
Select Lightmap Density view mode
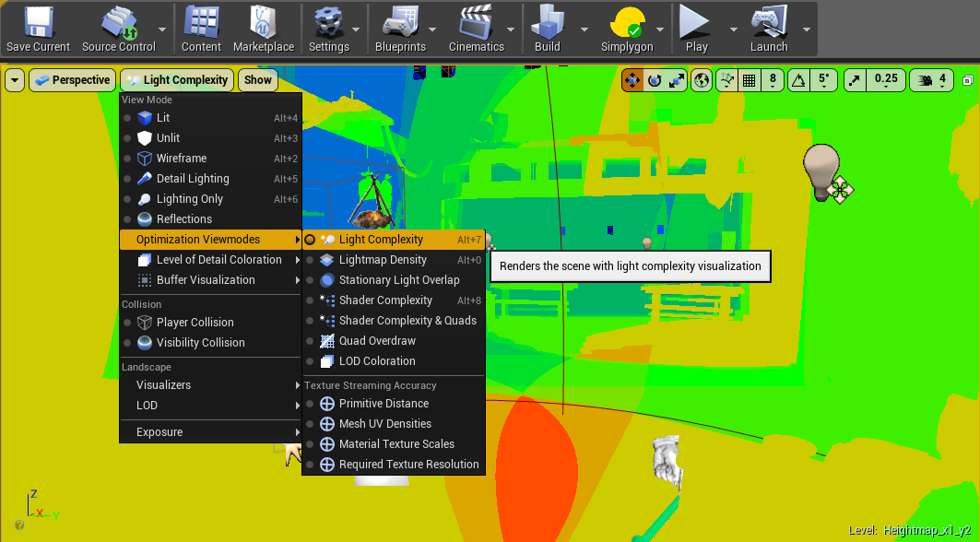click(x=383, y=260)
